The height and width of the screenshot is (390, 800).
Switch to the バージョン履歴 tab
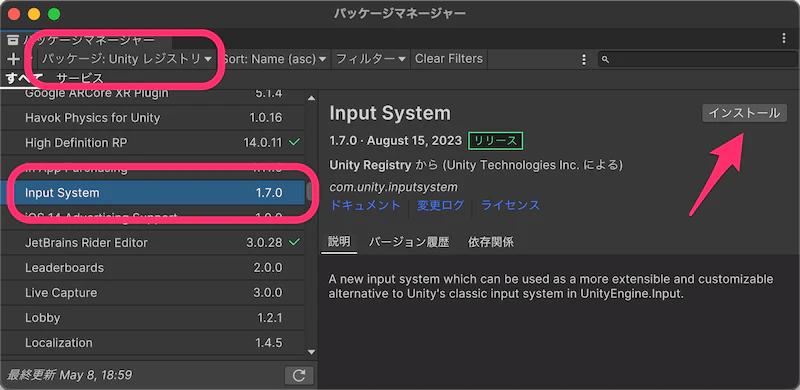coord(409,242)
